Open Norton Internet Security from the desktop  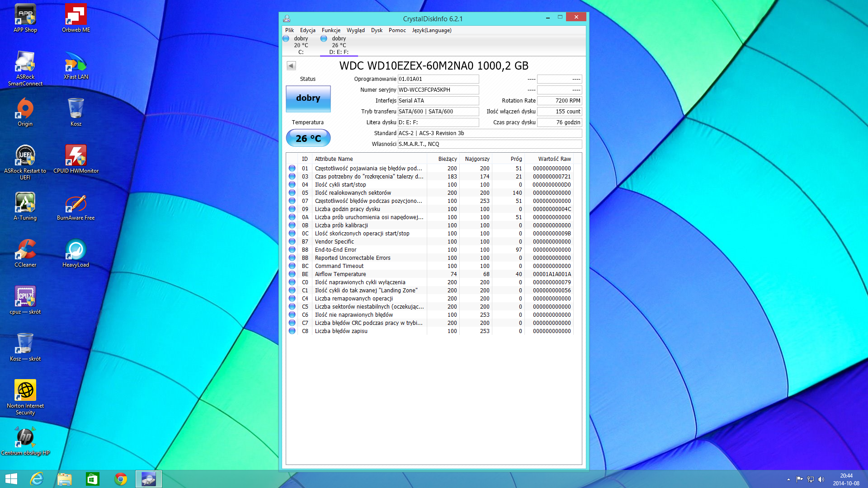click(25, 397)
